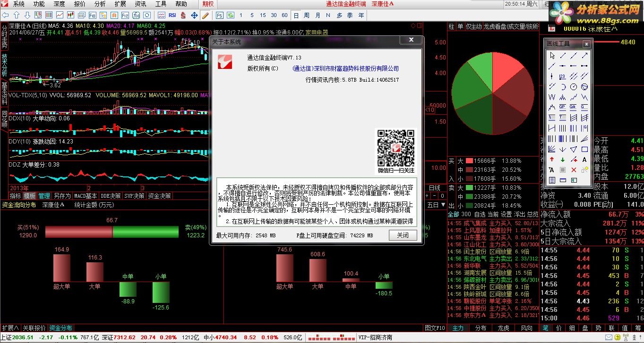This screenshot has width=644, height=343.
Task: Open the 日线 period selector
Action: click(x=434, y=188)
